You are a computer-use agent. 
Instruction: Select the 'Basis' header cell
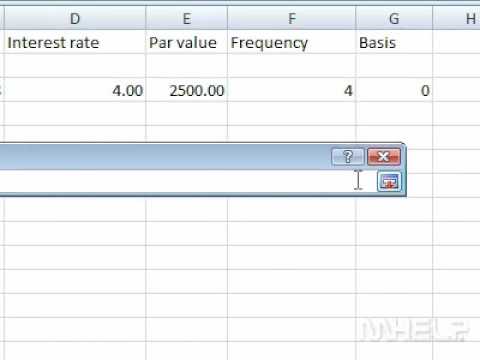394,42
